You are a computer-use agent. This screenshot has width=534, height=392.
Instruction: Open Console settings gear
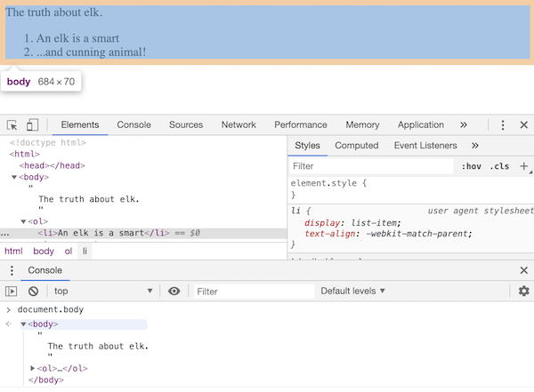click(x=524, y=291)
